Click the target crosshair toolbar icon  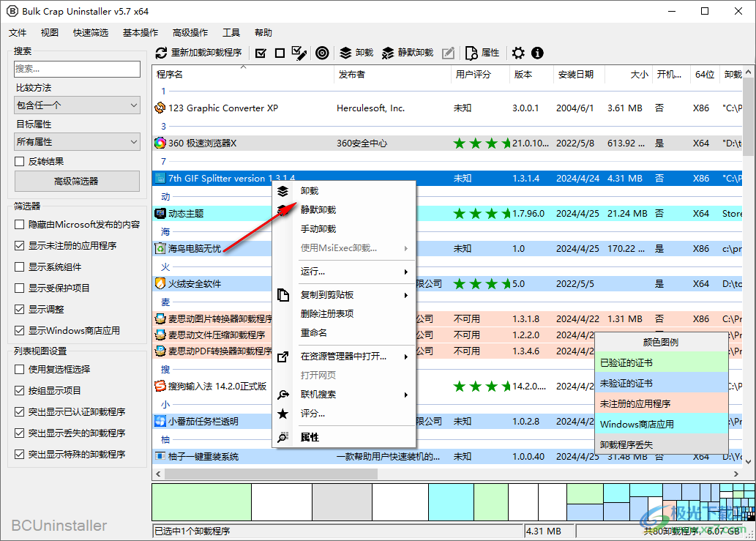coord(322,53)
